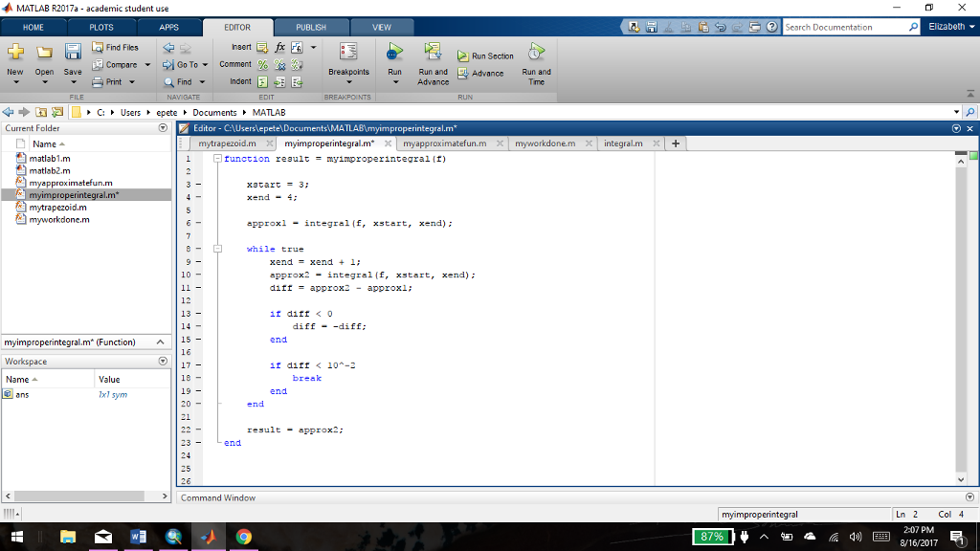Click the Compare button in the File section

pos(120,64)
